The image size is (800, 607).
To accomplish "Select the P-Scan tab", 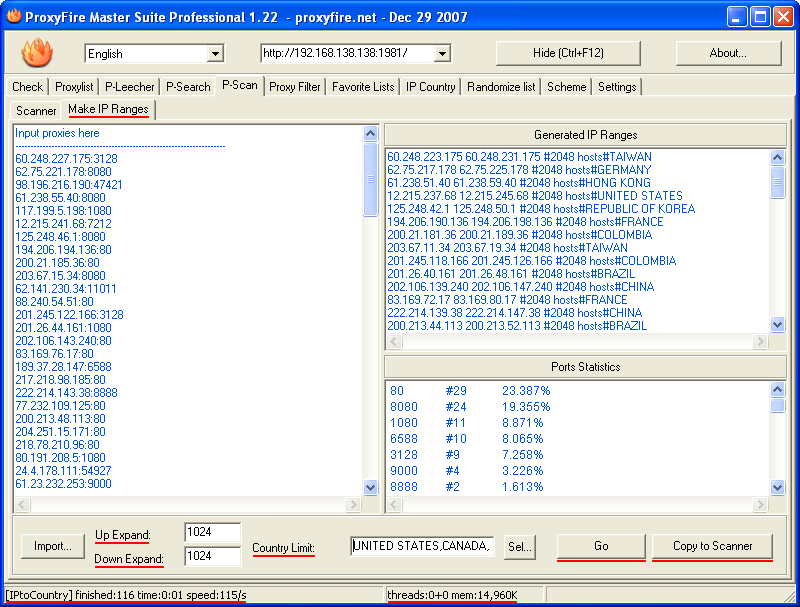I will pyautogui.click(x=240, y=85).
